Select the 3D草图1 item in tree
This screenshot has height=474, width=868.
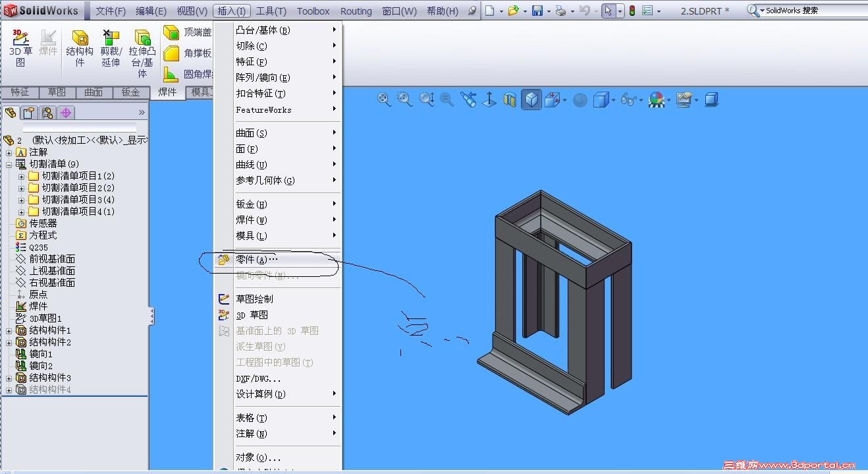(38, 318)
